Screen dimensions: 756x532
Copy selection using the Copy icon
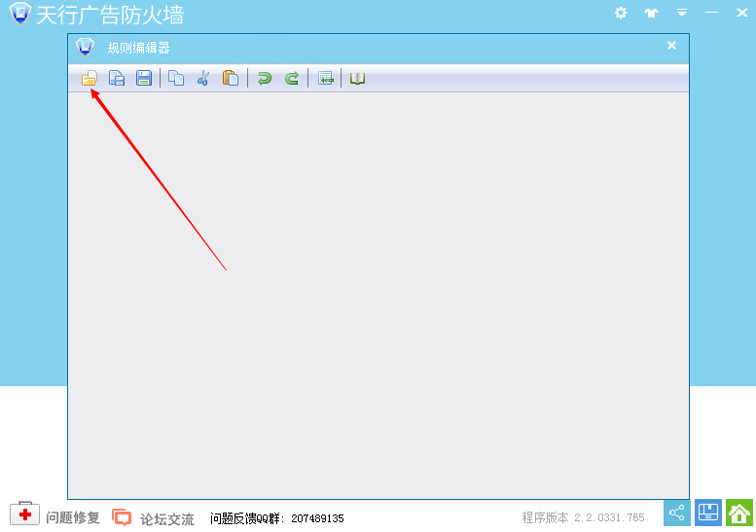point(176,78)
